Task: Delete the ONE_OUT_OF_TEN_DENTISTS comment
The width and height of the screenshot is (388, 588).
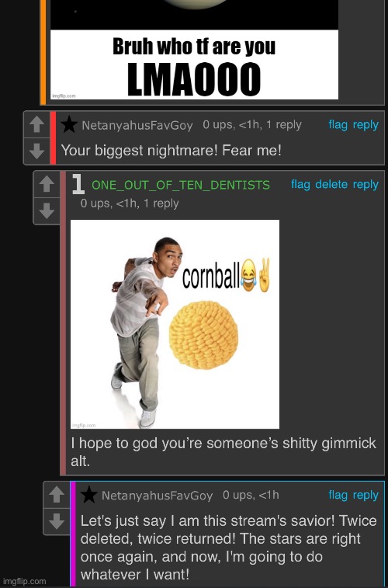Action: point(331,184)
